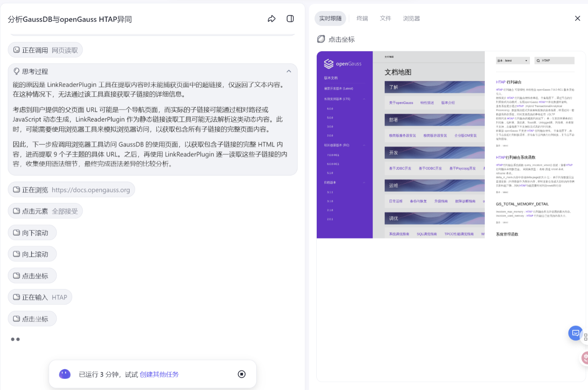Open the 正在调用 网页读取 step

[45, 50]
